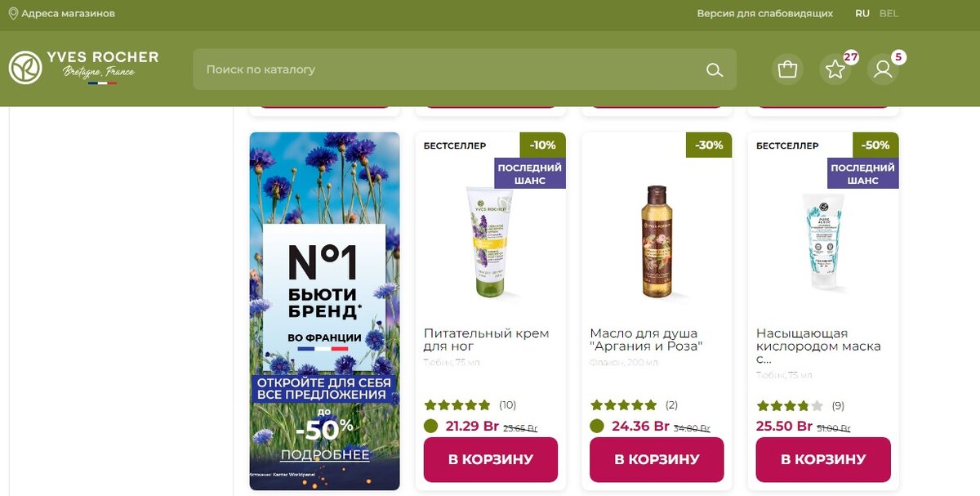Click the green dot beside 21.29 Br price

tap(431, 426)
